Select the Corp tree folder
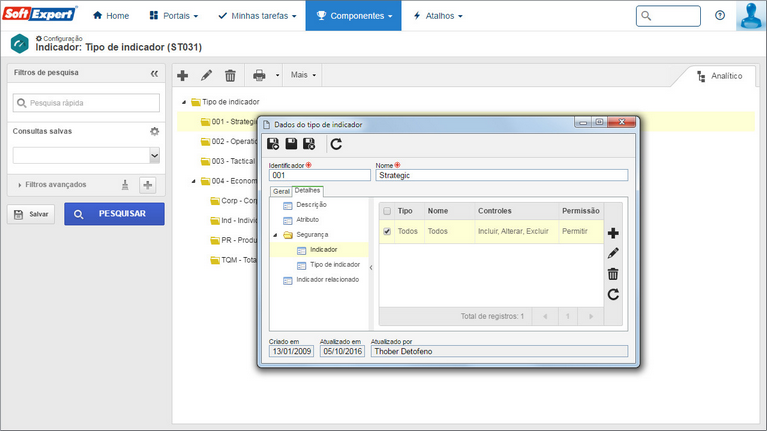Viewport: 767px width, 431px height. (x=234, y=201)
